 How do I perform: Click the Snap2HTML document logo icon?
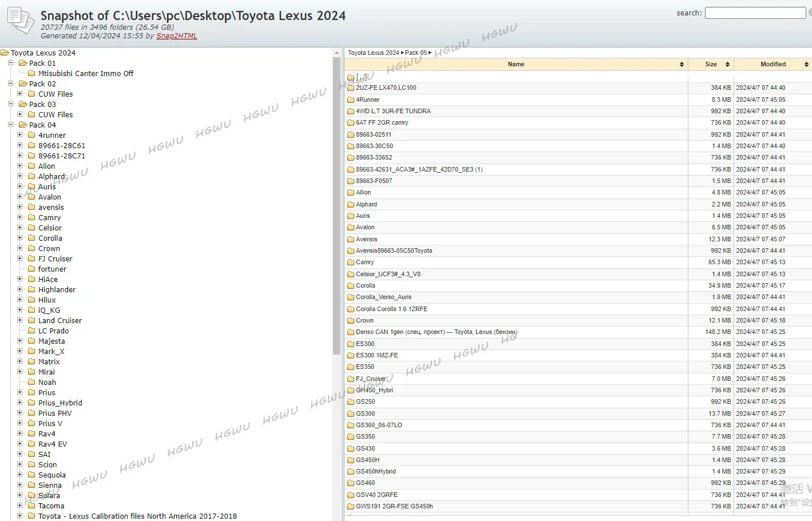point(21,21)
